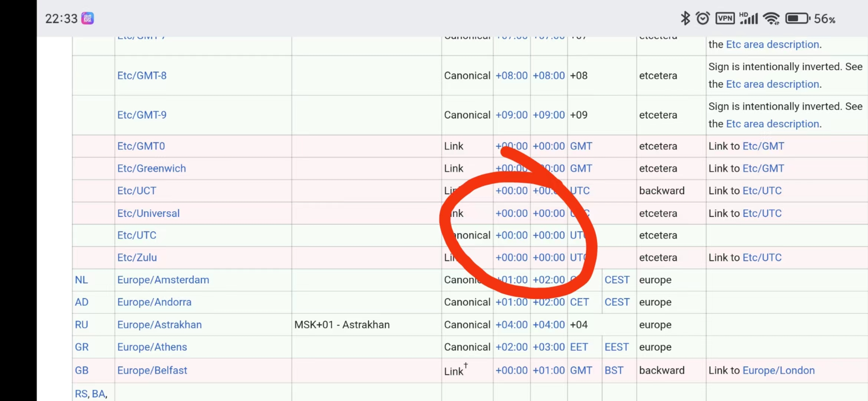The image size is (868, 401).
Task: Tap the VPN status indicator
Action: tap(725, 18)
